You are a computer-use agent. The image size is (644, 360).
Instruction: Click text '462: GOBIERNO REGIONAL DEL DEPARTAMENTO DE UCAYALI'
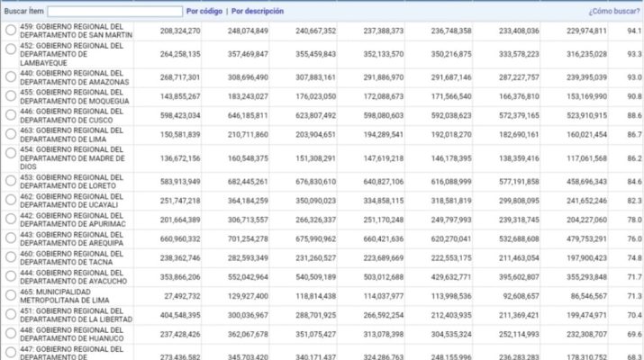click(x=71, y=201)
